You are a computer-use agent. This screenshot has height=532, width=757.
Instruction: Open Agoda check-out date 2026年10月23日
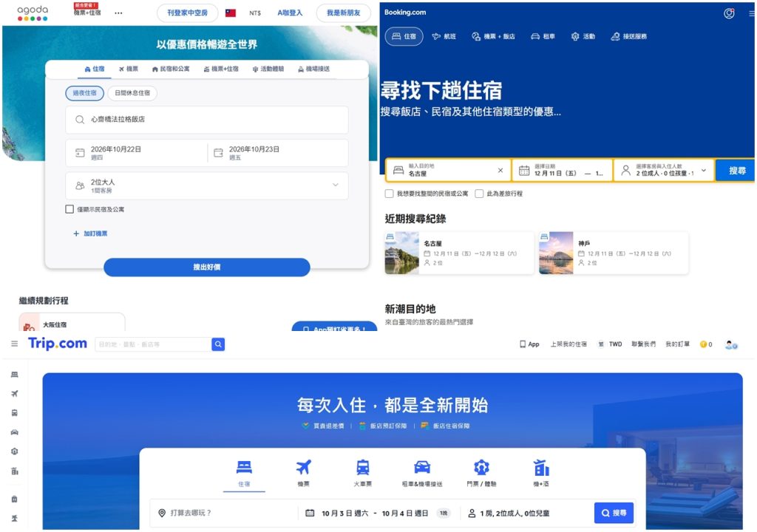coord(278,153)
